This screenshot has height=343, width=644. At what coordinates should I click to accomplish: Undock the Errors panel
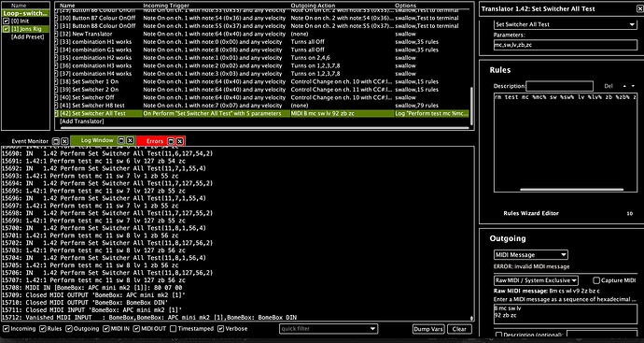tap(172, 141)
